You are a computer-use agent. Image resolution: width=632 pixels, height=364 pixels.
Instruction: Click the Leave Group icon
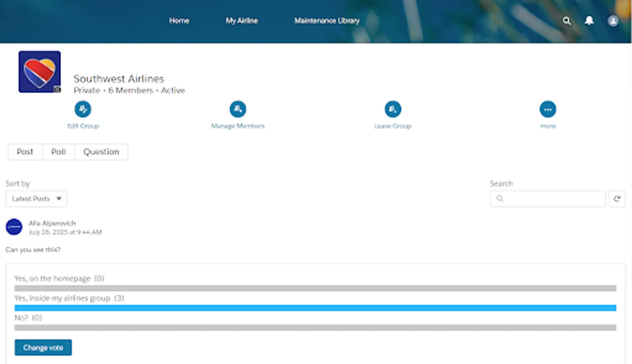(x=393, y=108)
